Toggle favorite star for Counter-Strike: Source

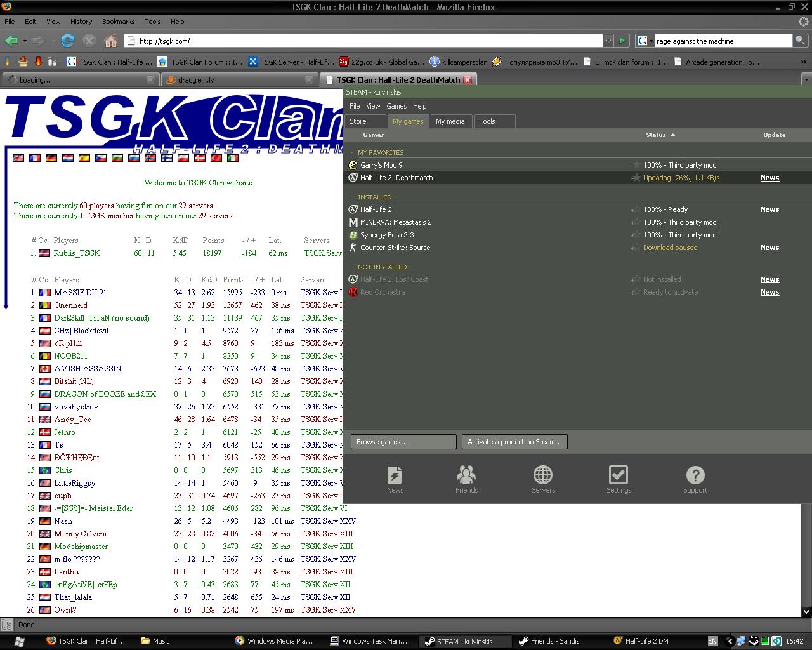coord(635,248)
